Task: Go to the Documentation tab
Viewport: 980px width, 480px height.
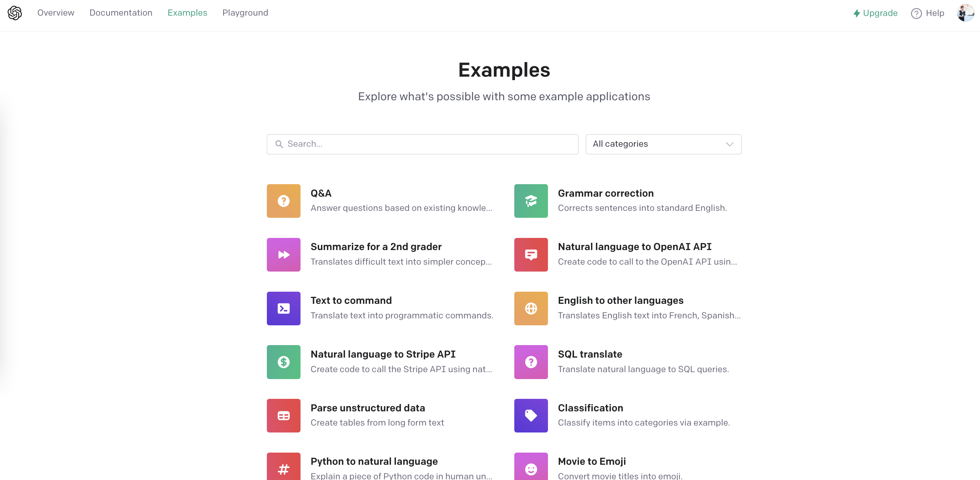Action: 121,13
